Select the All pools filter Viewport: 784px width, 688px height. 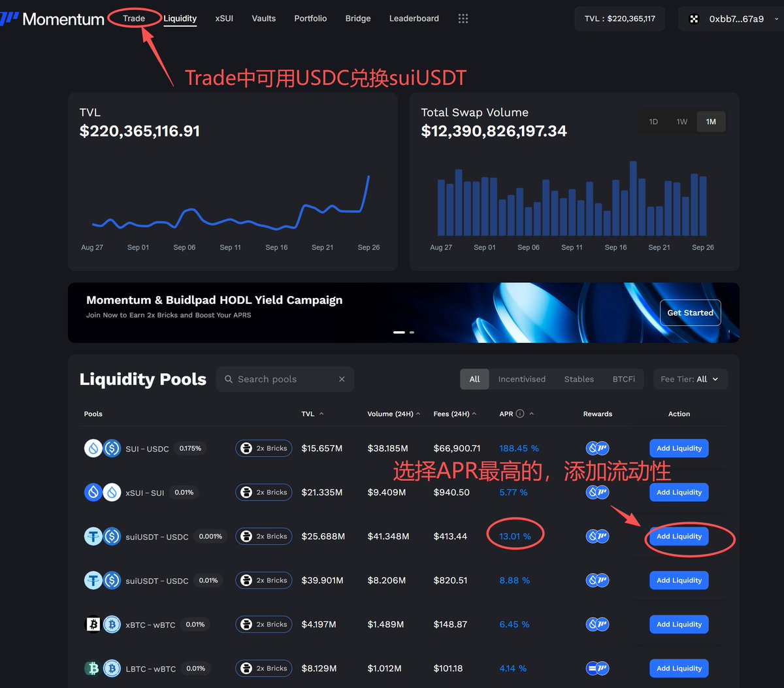coord(474,379)
